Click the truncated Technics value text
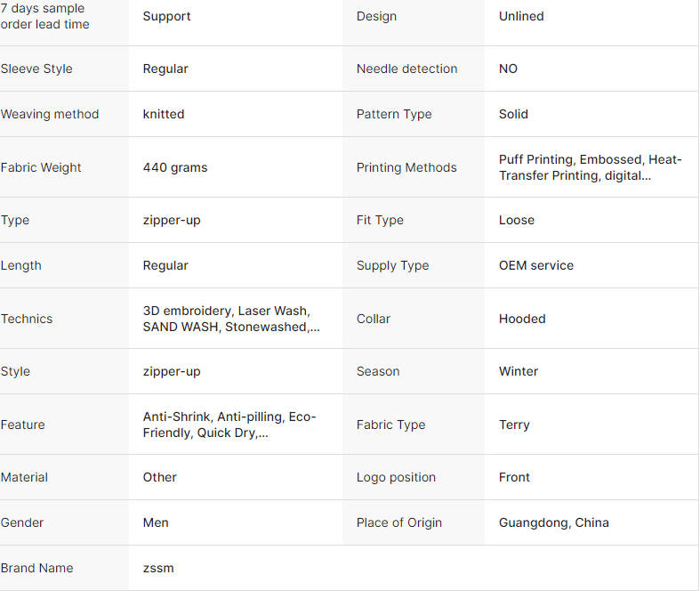This screenshot has height=591, width=700. click(x=231, y=319)
